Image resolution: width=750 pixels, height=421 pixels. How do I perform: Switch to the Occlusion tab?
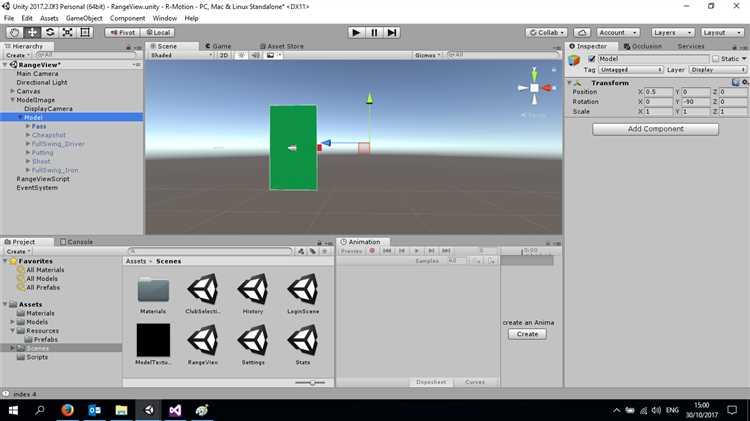coord(643,46)
